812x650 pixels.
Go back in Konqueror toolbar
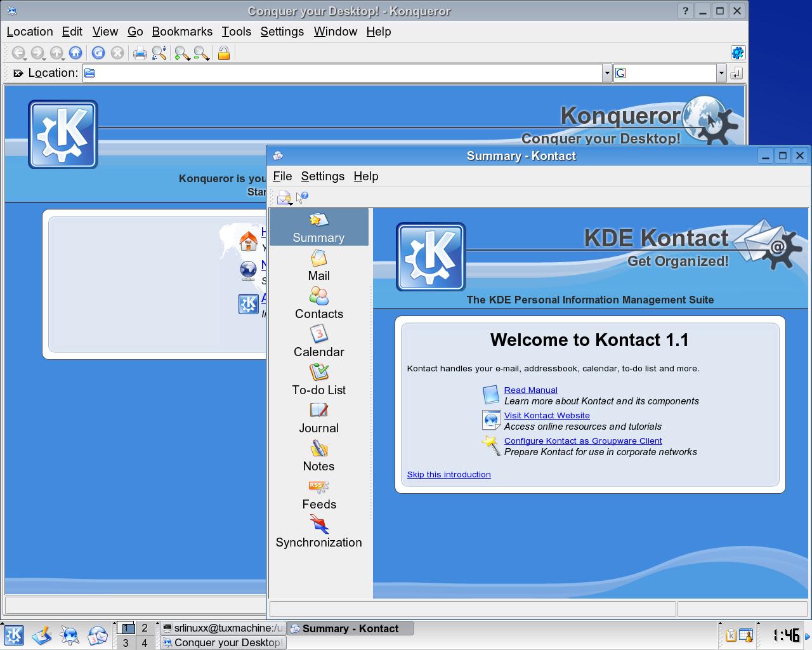click(x=18, y=53)
